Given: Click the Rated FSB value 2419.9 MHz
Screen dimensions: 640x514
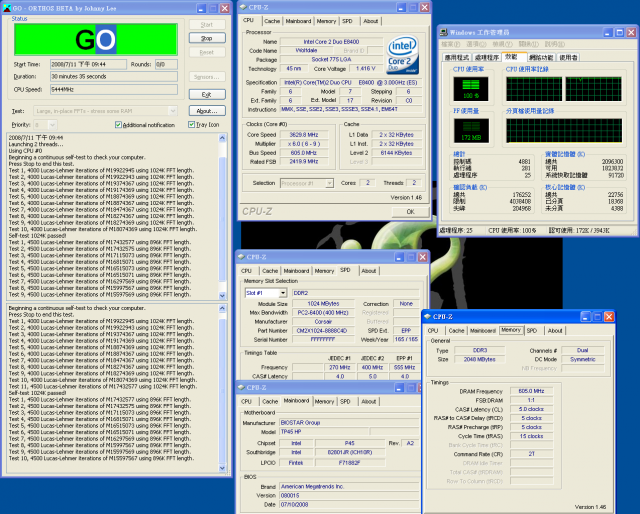Looking at the screenshot, I should (303, 162).
